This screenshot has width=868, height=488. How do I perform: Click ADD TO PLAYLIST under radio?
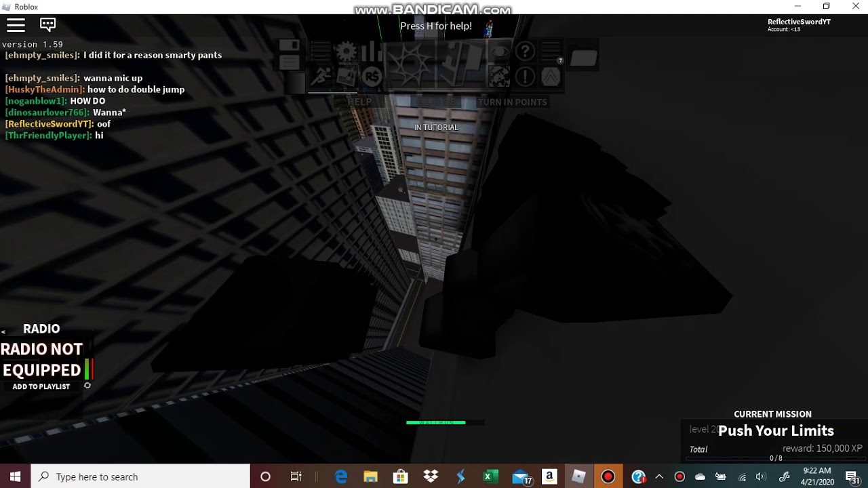[41, 386]
